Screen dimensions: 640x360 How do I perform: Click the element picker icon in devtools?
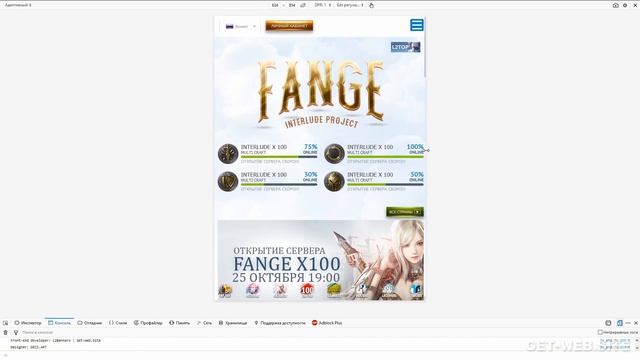[x=5, y=323]
